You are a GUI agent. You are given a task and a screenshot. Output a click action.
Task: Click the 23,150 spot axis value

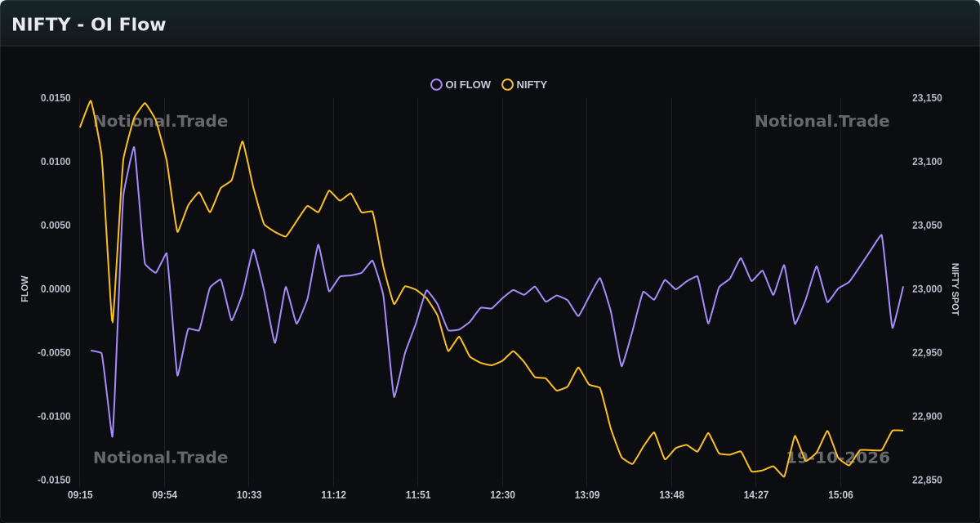pyautogui.click(x=927, y=98)
